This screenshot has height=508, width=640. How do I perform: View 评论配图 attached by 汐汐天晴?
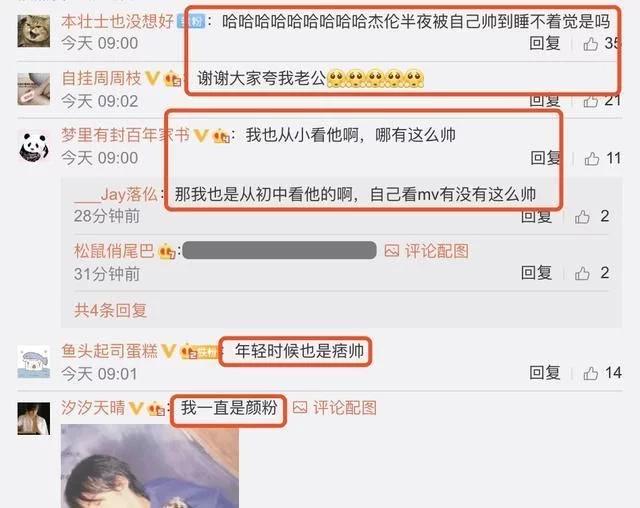pos(335,408)
